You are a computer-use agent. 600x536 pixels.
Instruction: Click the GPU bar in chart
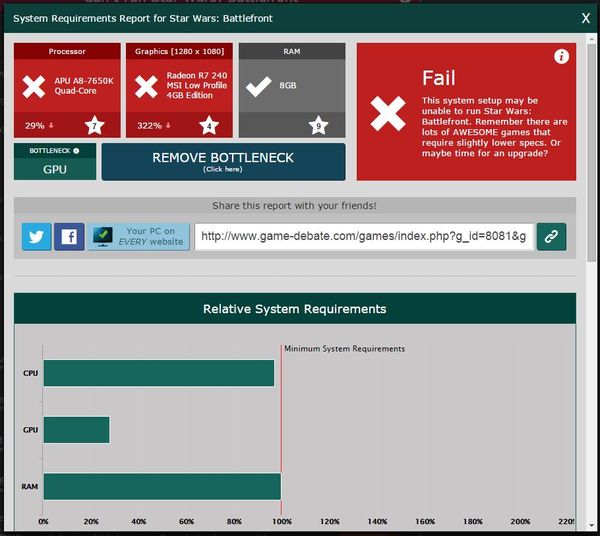[77, 430]
